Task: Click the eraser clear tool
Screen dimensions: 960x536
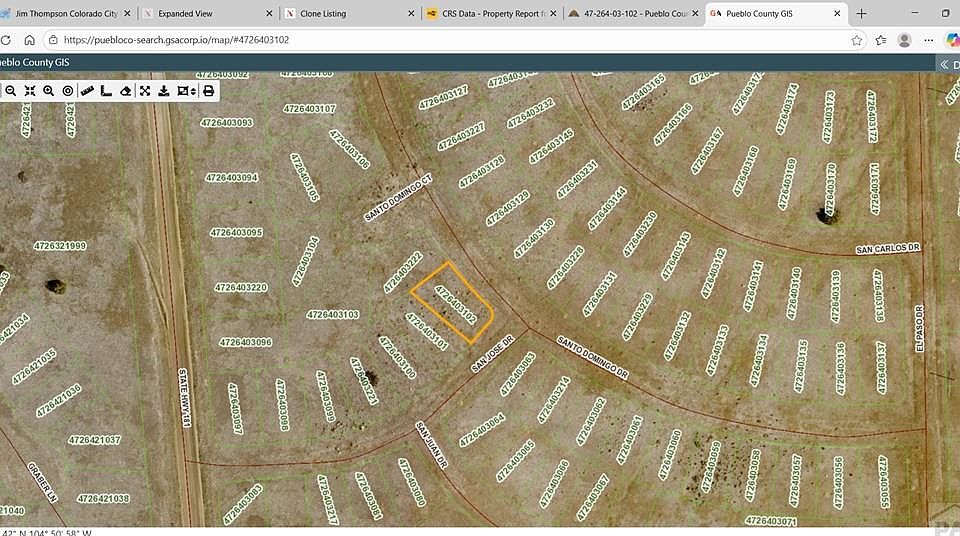Action: [x=126, y=91]
